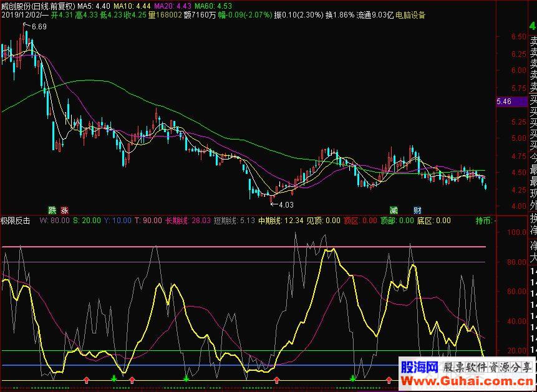Open the 电脑设备 sector link
The image size is (537, 392).
point(410,15)
